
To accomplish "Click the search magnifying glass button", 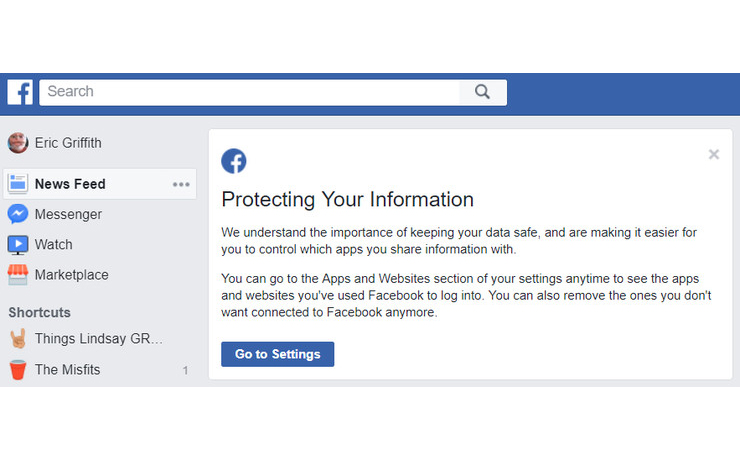I will (x=482, y=92).
